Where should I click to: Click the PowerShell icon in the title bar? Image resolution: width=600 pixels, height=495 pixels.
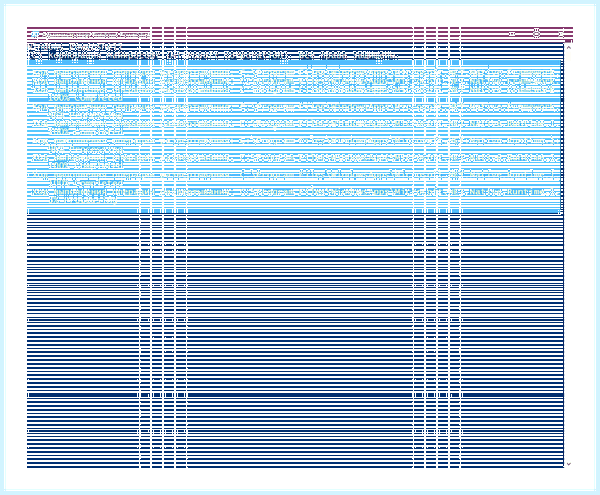[x=35, y=34]
